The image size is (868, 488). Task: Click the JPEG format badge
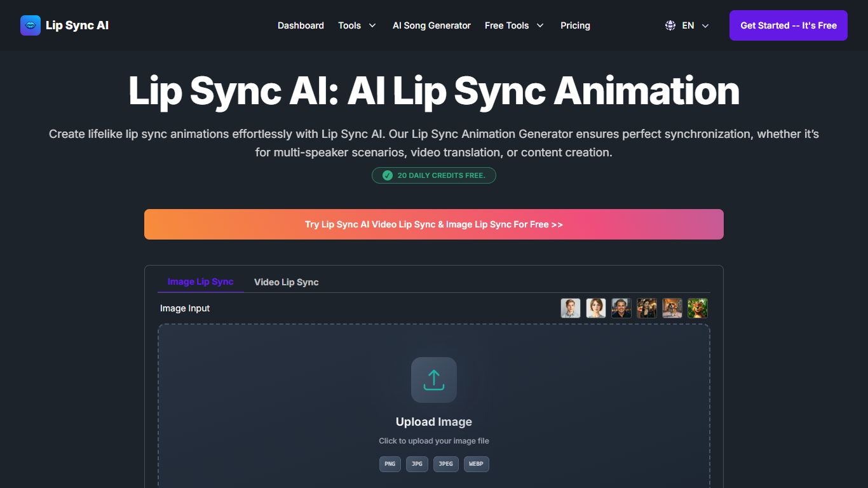point(446,464)
